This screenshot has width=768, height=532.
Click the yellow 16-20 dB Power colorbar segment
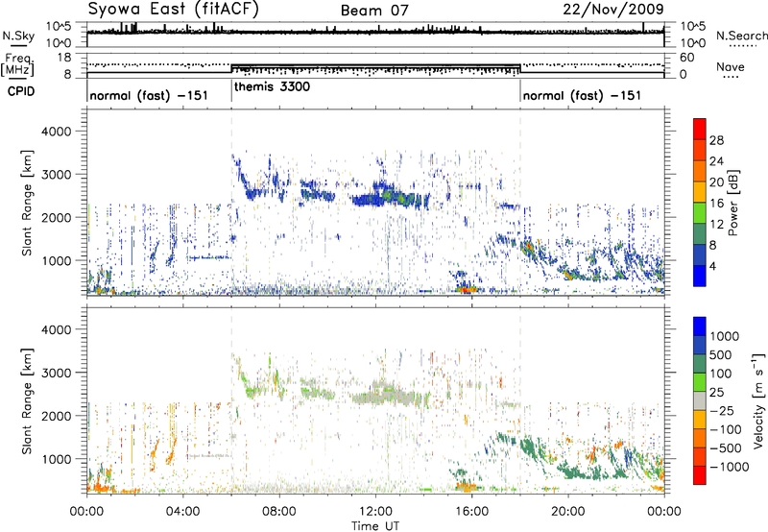coord(700,192)
